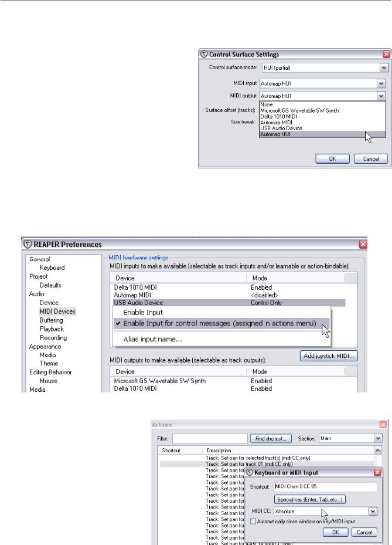This screenshot has width=392, height=545.
Task: Select None in MIDI output list
Action: pyautogui.click(x=322, y=104)
